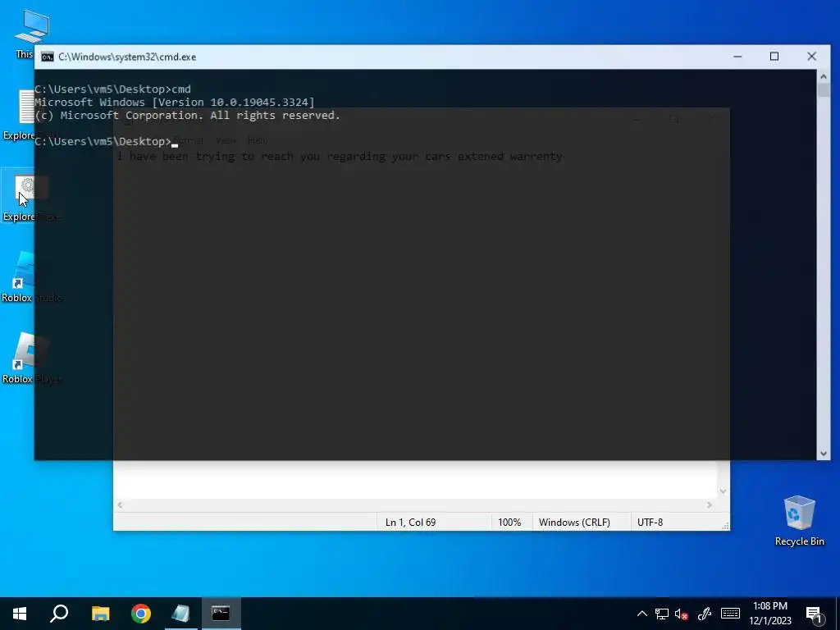Click 'Microsoft Windows [Version 10.0.19045.3324]' line in cmd
The height and width of the screenshot is (630, 840).
(175, 103)
